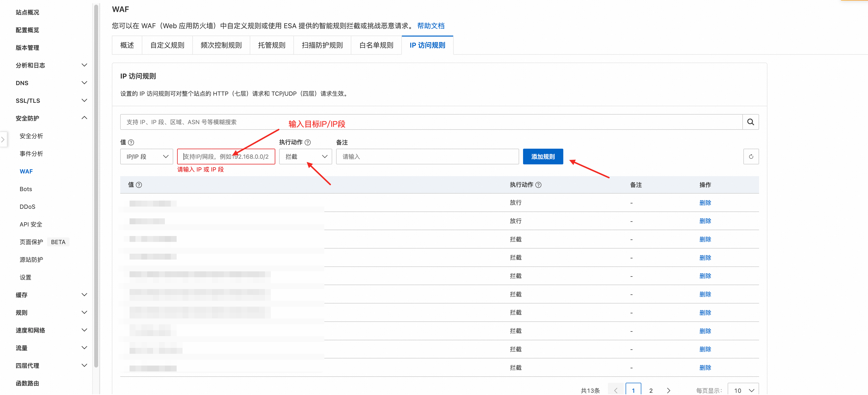Click the refresh rules icon

coord(750,157)
